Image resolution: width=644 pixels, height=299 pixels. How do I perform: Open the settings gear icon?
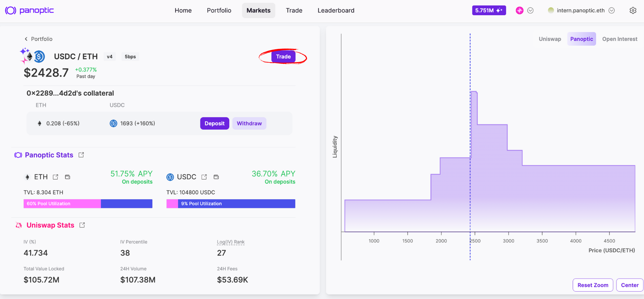[x=633, y=10]
